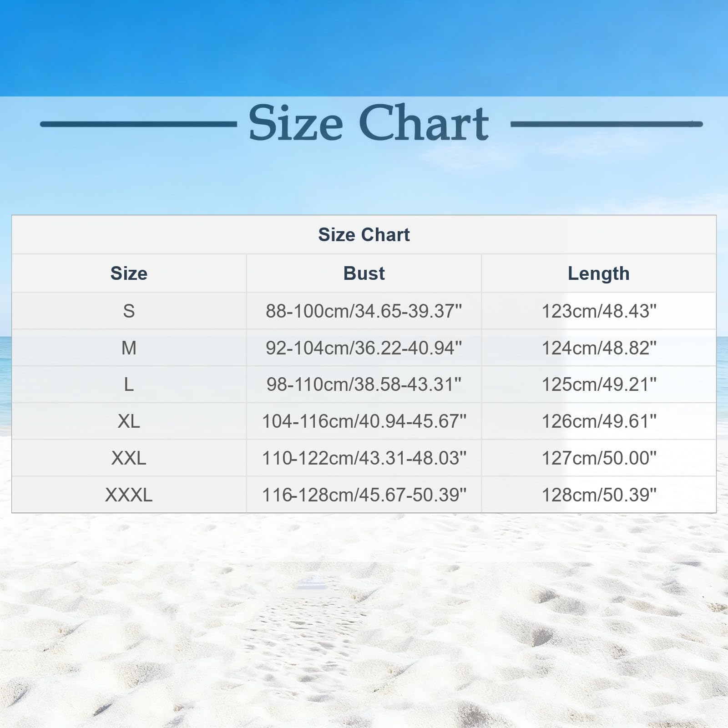Screen dimensions: 728x728
Task: Select the L size row label
Action: tap(129, 384)
